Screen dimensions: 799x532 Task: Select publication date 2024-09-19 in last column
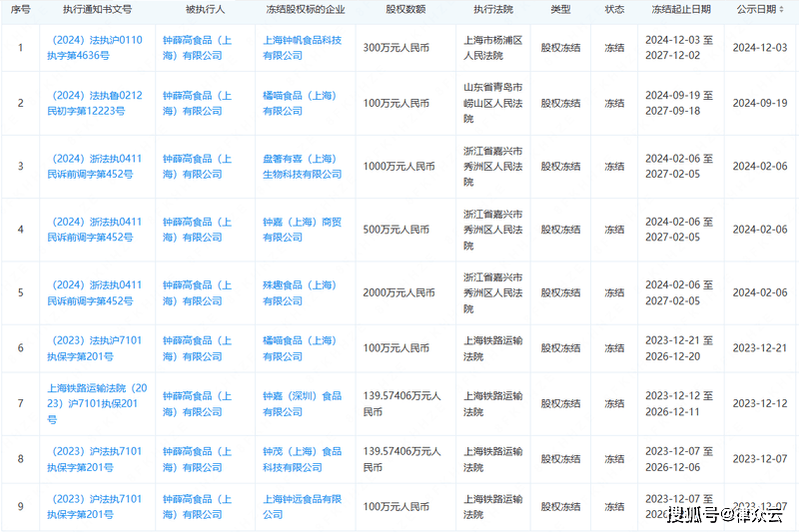760,104
